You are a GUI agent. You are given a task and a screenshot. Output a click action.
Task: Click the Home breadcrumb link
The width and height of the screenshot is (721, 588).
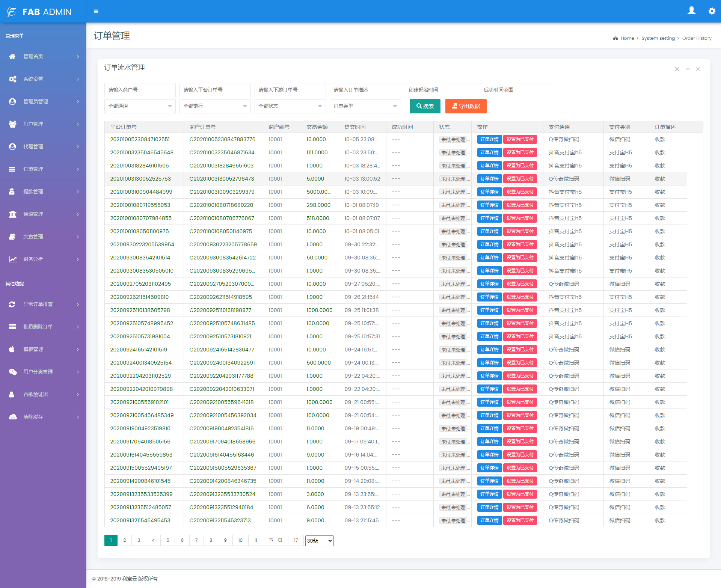[x=627, y=38]
